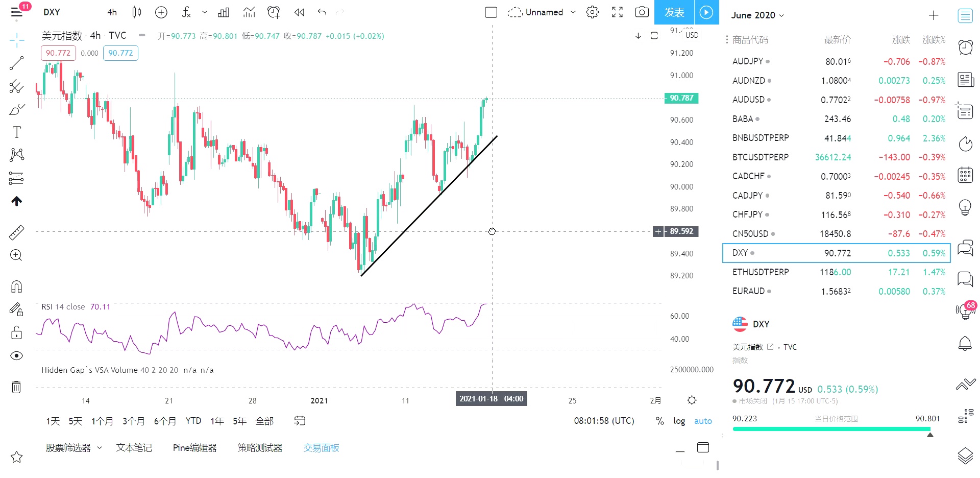Open the alarm clock alerts panel
The width and height of the screenshot is (980, 478).
[x=965, y=47]
